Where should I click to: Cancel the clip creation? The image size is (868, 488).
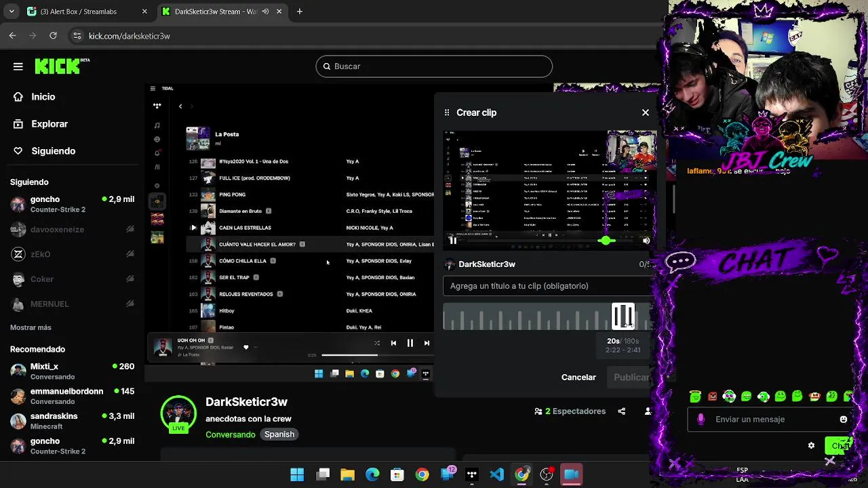click(x=578, y=378)
